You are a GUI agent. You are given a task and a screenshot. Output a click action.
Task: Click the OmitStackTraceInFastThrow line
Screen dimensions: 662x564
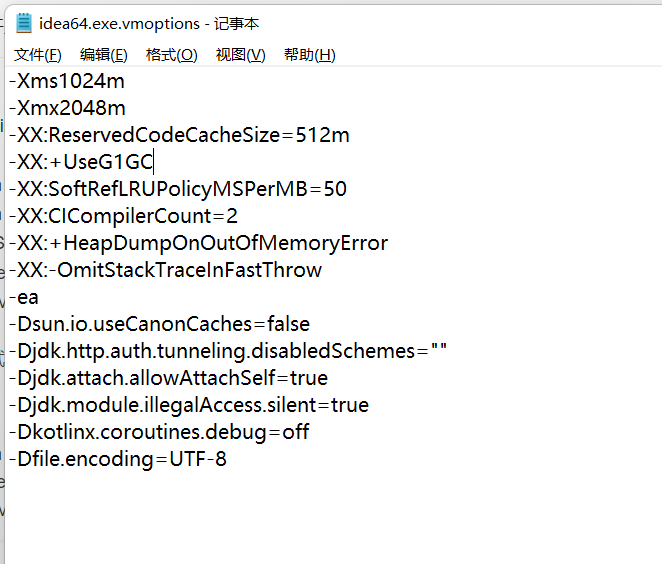(165, 270)
